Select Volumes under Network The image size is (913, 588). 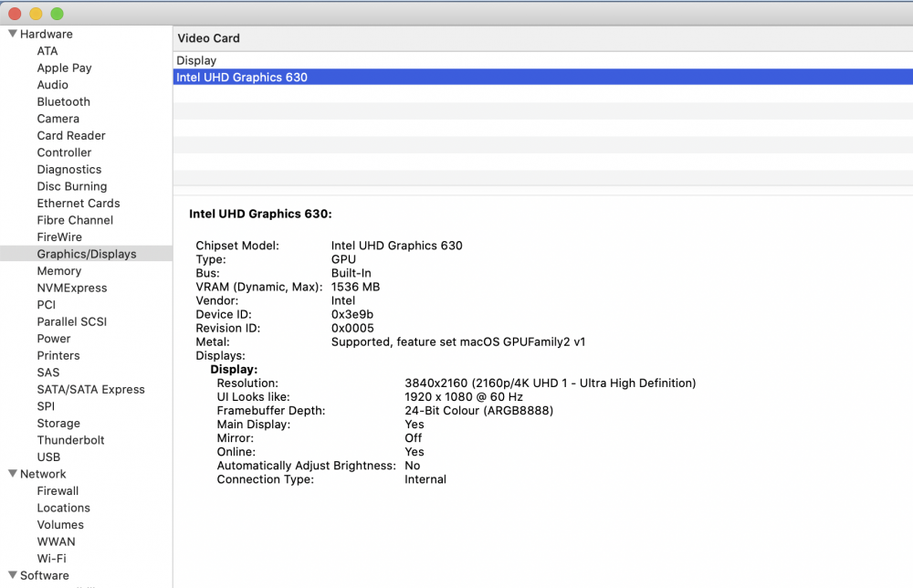click(x=60, y=524)
